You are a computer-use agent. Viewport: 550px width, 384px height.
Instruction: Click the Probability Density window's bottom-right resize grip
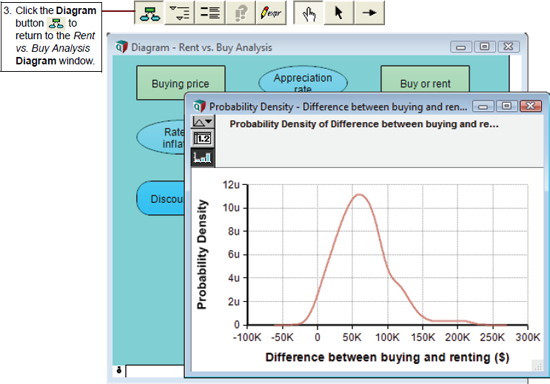(x=537, y=366)
